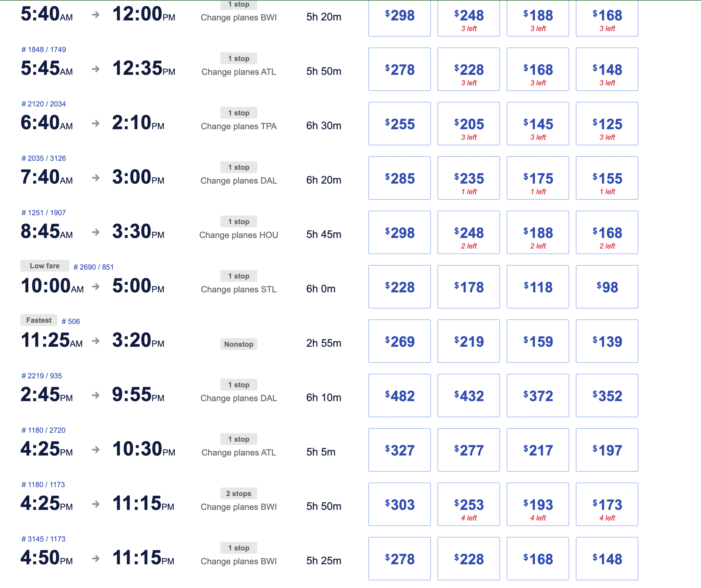701x588 pixels.
Task: Open flight link # 2690 / 851
Action: 94,267
